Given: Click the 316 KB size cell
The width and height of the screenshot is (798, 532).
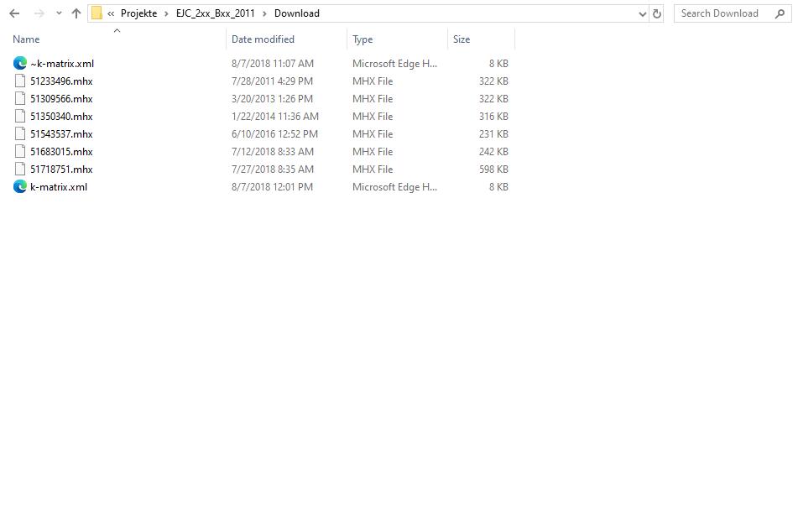Looking at the screenshot, I should (493, 117).
